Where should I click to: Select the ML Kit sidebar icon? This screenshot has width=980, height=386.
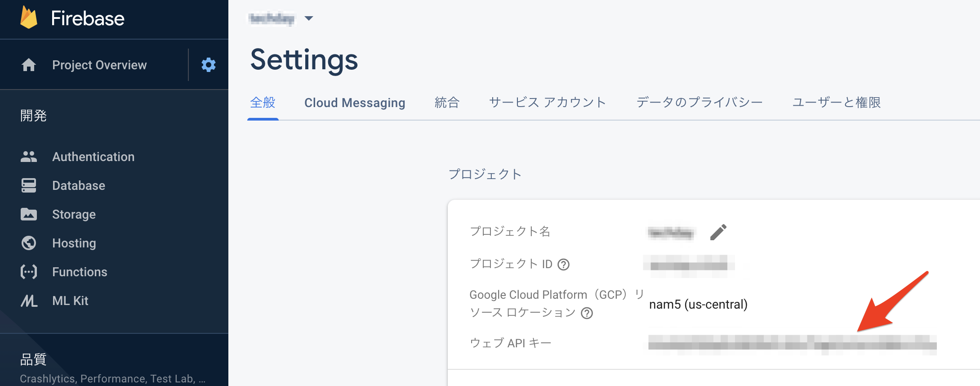(x=29, y=301)
